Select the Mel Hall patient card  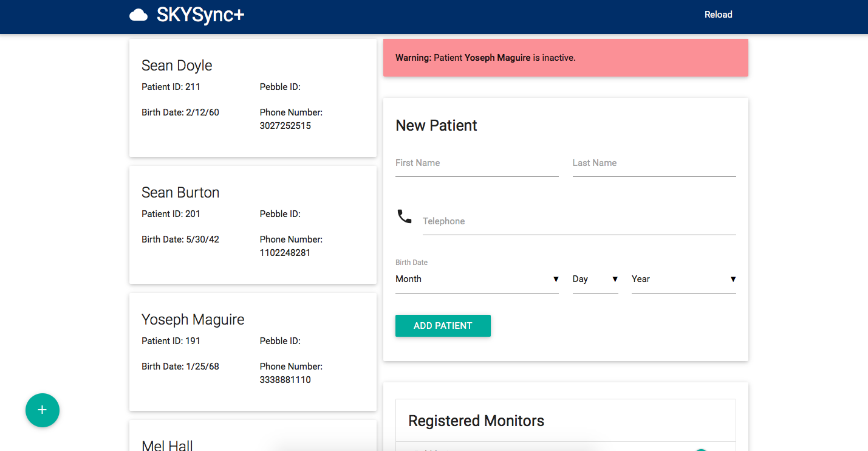253,441
